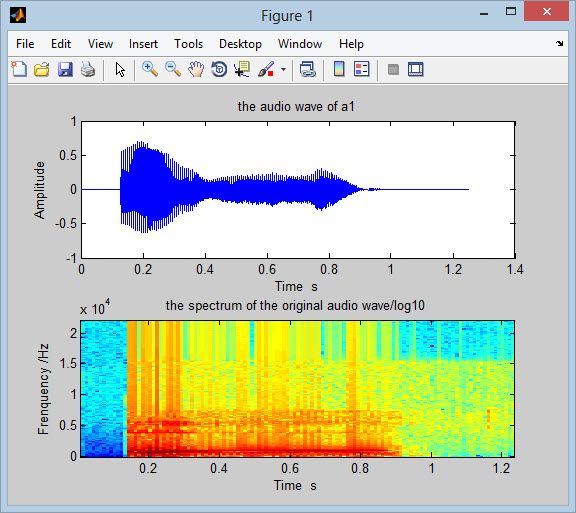Print the figure using the printer icon

pos(88,69)
